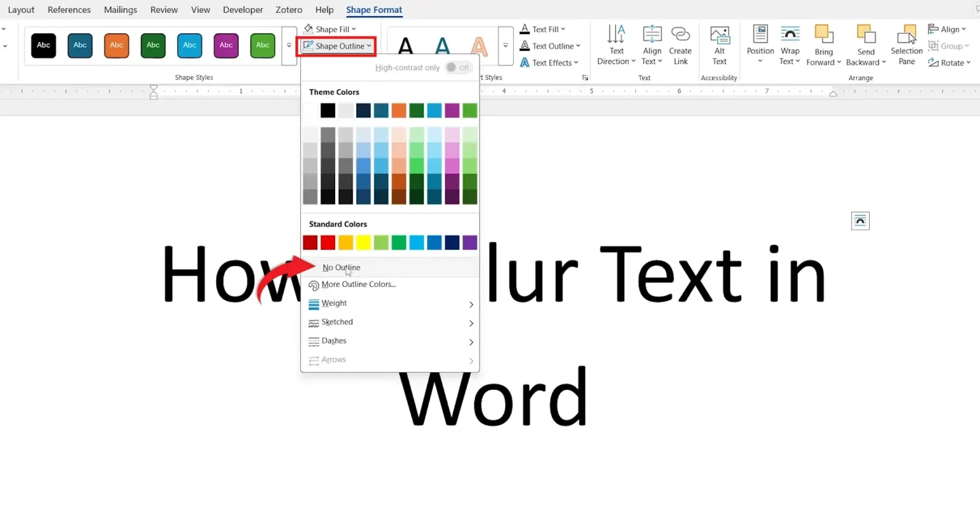The height and width of the screenshot is (529, 980).
Task: Switch to the View tab
Action: [x=200, y=10]
